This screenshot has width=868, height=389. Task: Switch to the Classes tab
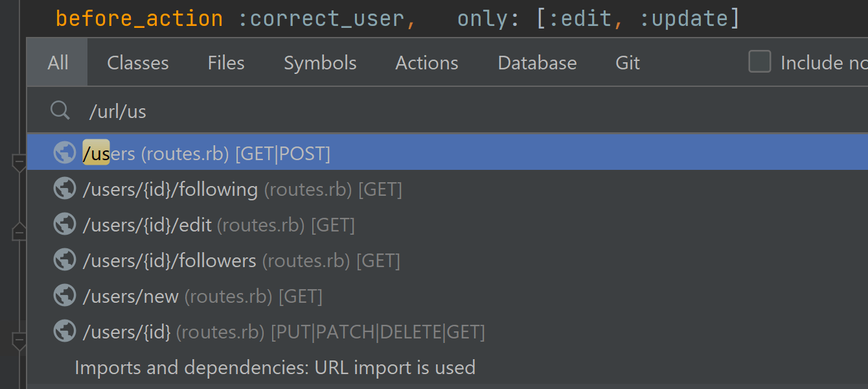click(x=137, y=63)
